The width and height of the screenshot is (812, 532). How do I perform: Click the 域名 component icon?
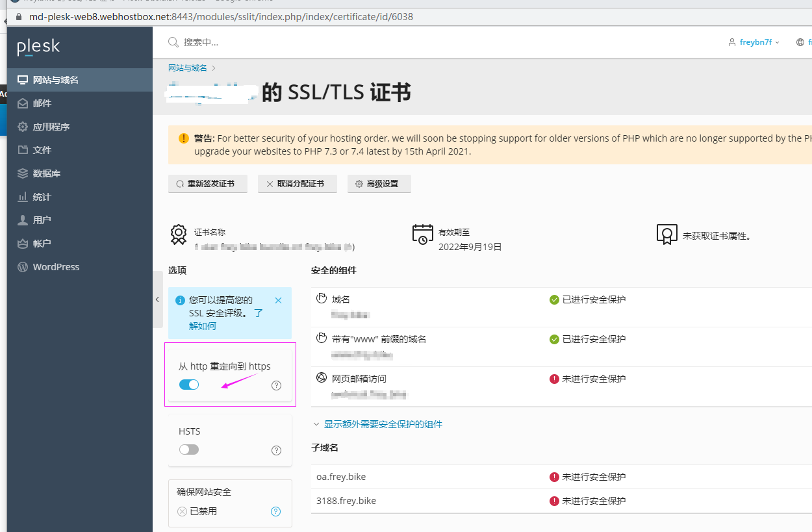(321, 299)
